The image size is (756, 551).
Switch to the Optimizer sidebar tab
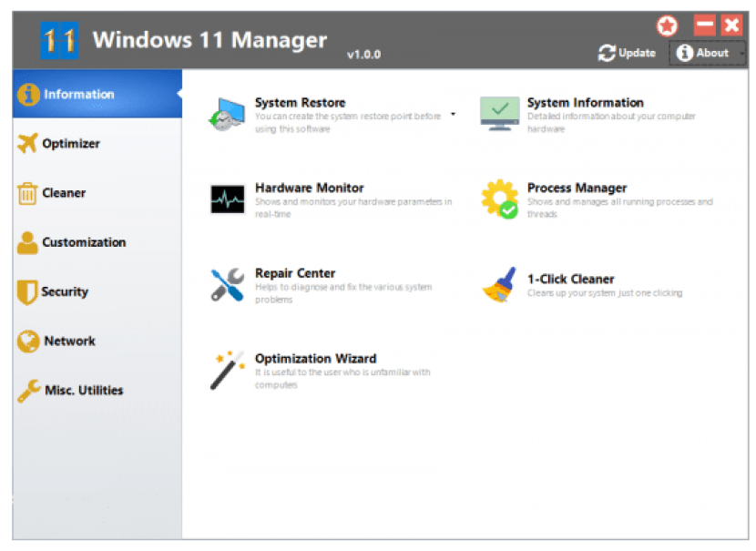tap(71, 144)
